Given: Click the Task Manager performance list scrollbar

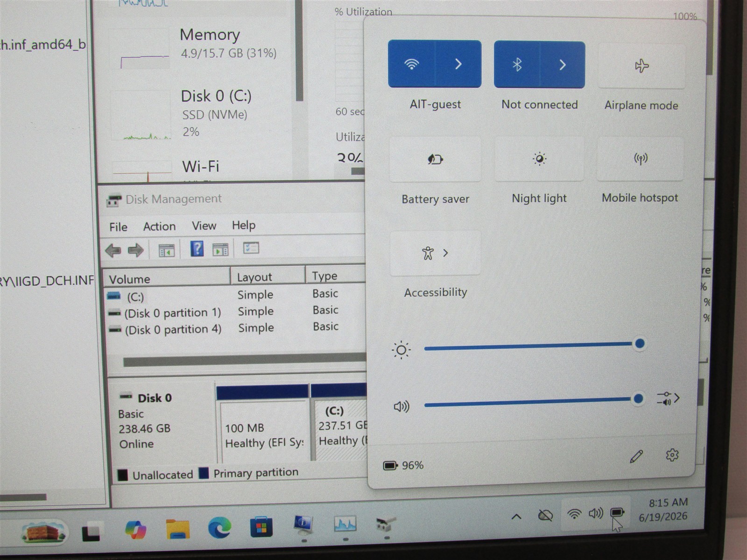Looking at the screenshot, I should point(300,50).
